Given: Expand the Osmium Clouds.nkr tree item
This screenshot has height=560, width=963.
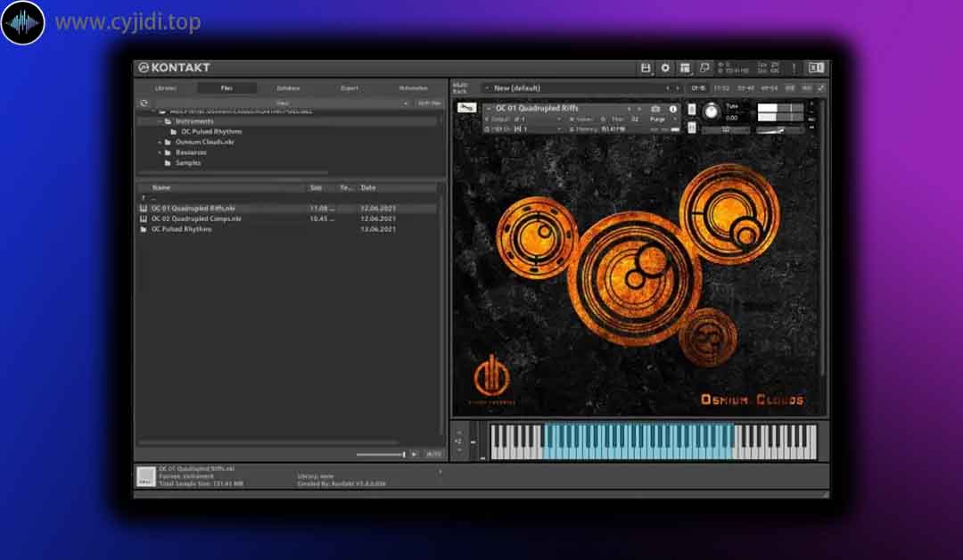Looking at the screenshot, I should coord(160,142).
